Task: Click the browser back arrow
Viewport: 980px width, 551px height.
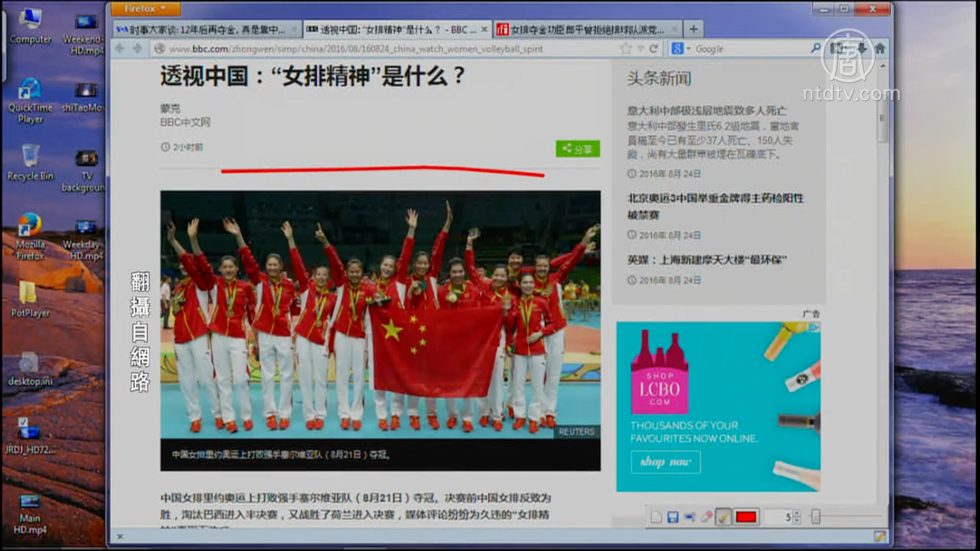Action: tap(120, 48)
